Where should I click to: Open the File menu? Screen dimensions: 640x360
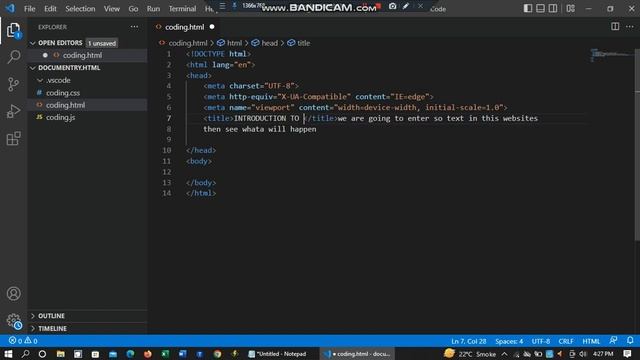coord(29,9)
